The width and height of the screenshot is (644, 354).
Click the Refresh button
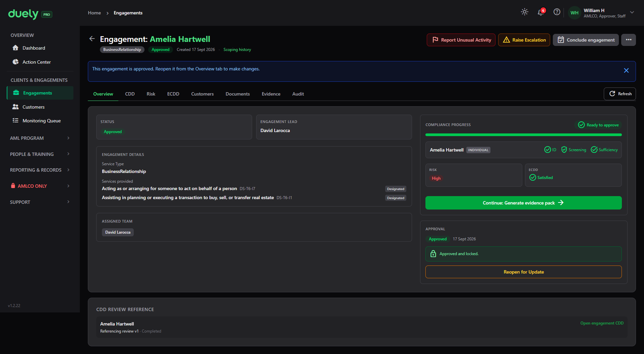pos(620,94)
